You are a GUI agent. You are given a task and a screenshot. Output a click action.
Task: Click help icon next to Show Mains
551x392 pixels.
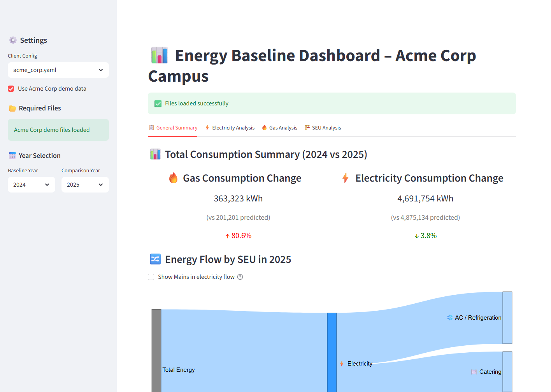coord(240,277)
